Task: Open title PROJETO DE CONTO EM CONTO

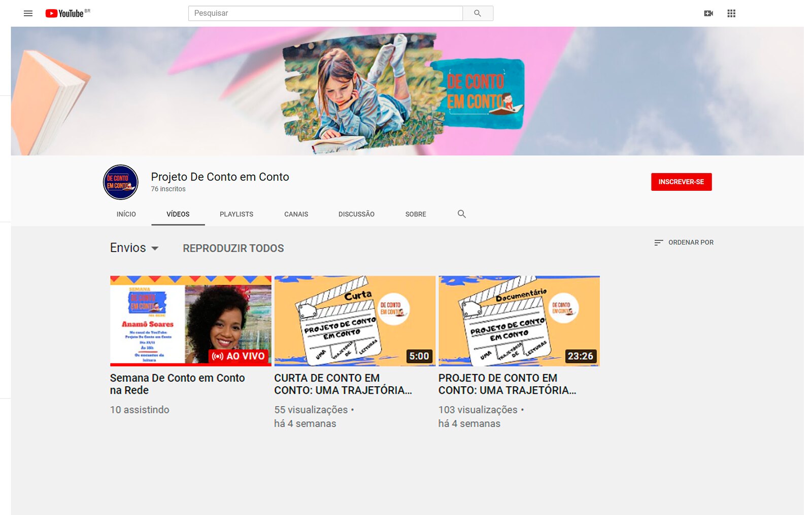Action: (507, 384)
